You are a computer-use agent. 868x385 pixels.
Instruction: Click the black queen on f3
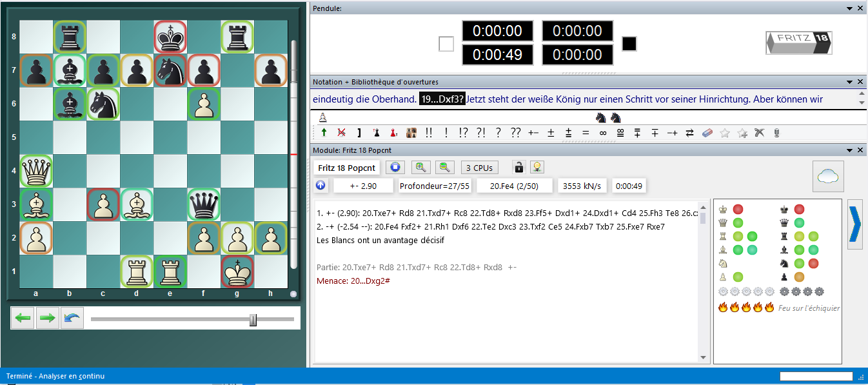tap(204, 204)
